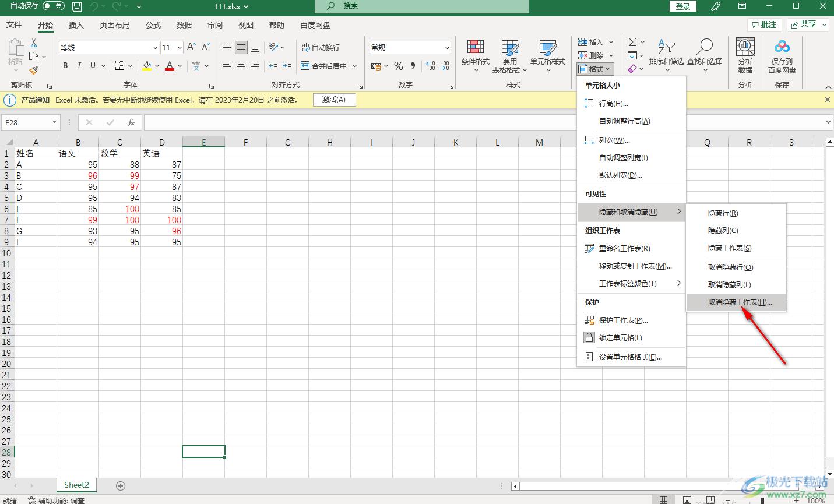Click the center horizontally icon

point(241,66)
